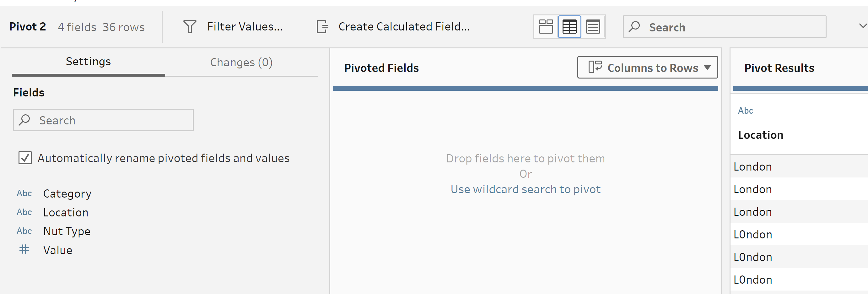Screen dimensions: 868x294
Task: Click Abc type icon beside Nut Type
Action: (x=24, y=231)
